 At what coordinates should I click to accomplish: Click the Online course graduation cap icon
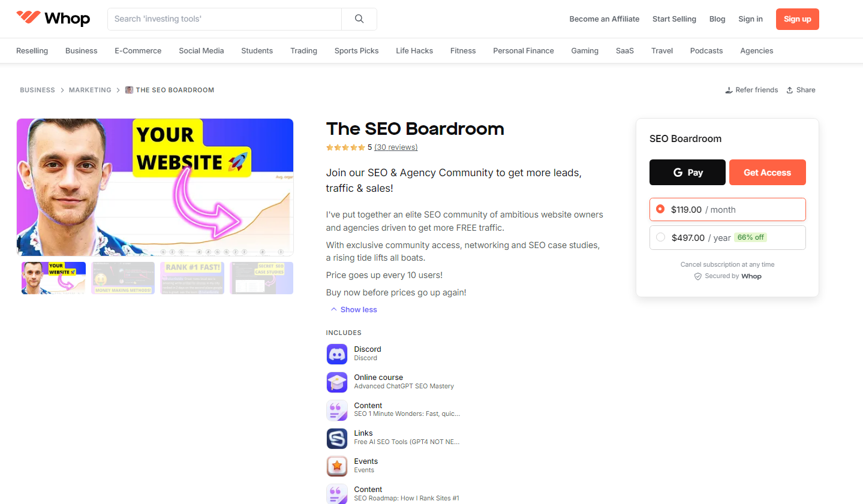pyautogui.click(x=337, y=382)
